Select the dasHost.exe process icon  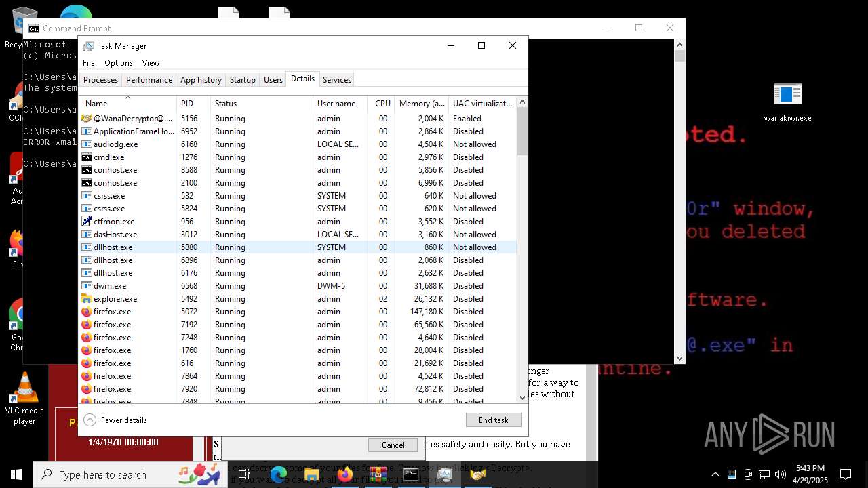coord(87,235)
